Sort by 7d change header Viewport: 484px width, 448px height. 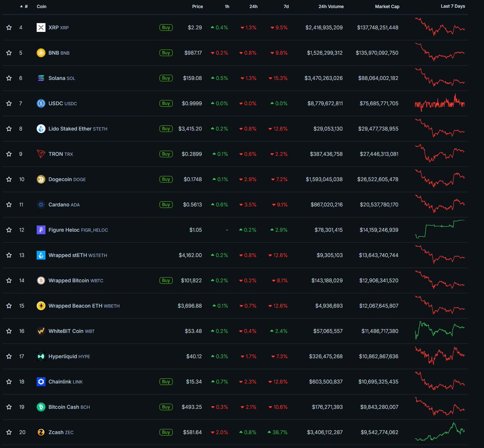286,6
